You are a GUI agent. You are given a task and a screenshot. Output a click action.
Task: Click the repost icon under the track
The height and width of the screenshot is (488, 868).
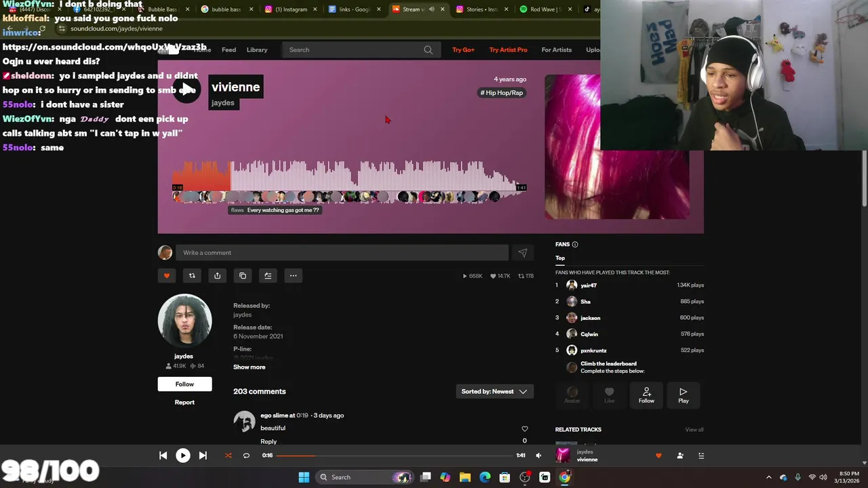click(x=192, y=275)
